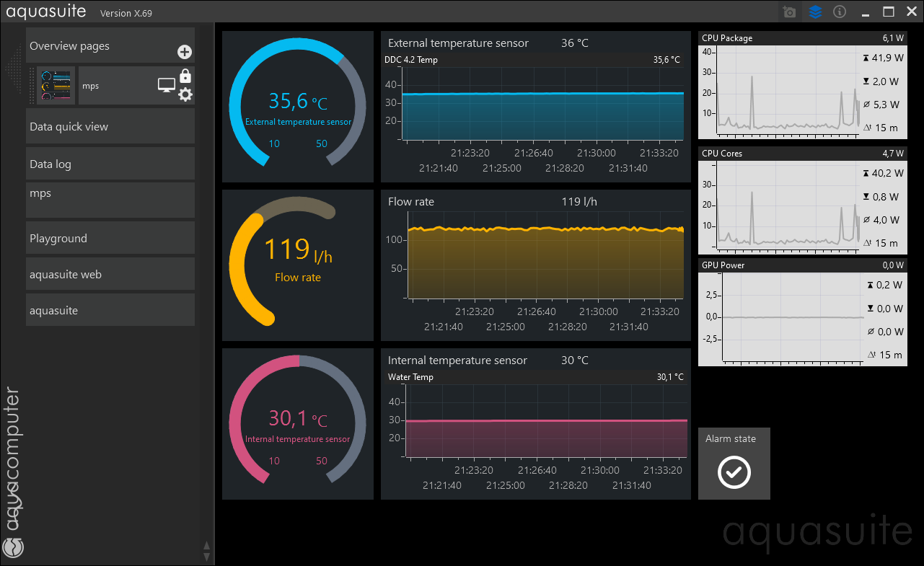
Task: Click the 36 °C value in External sensor header
Action: (x=575, y=43)
